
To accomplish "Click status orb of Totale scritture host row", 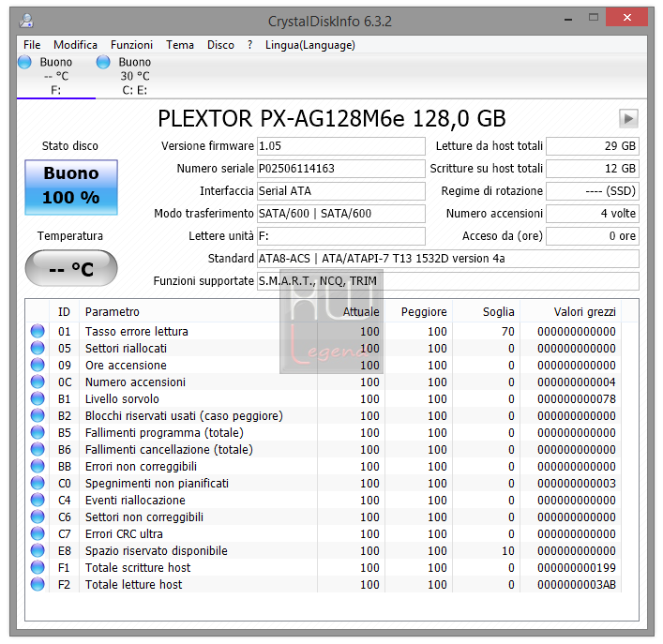I will (38, 567).
